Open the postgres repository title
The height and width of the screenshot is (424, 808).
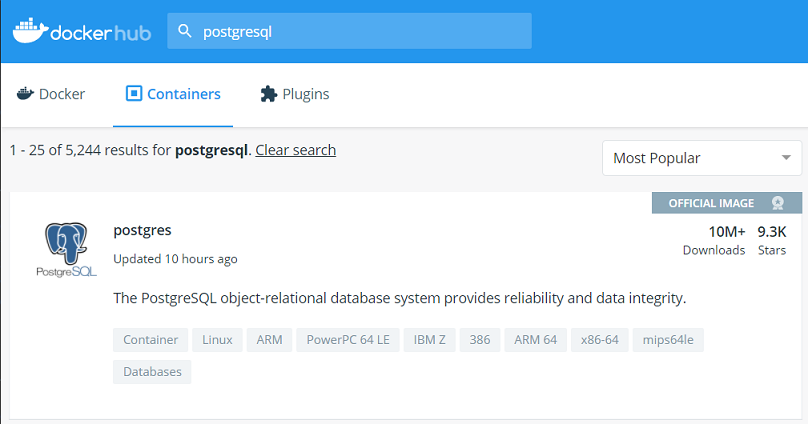tap(142, 230)
